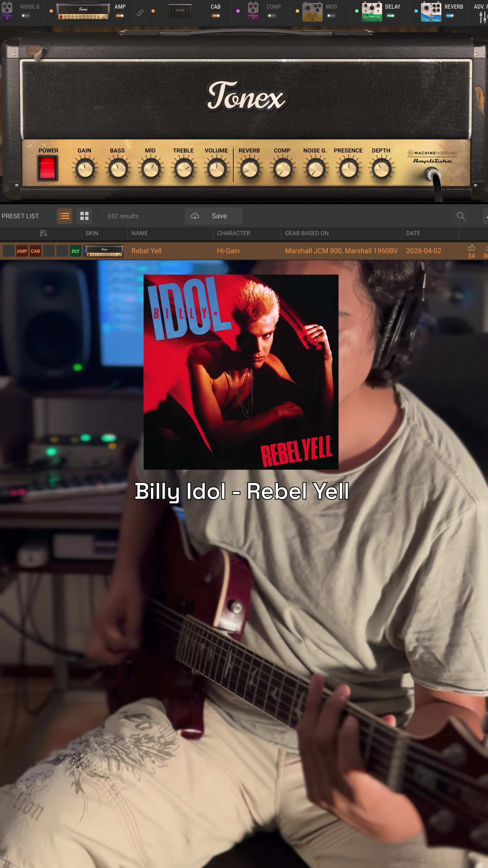Toggle the COMP pedal on/off switch
Screen dimensions: 488x868
[272, 16]
